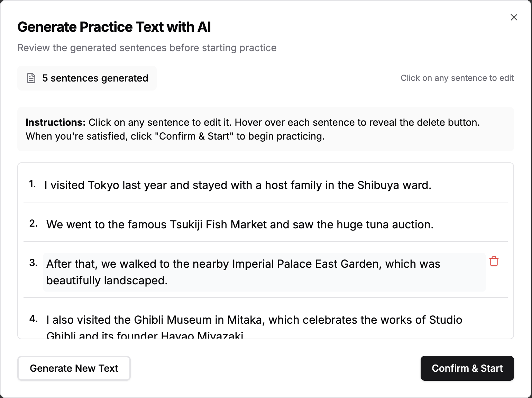Click the "Generate Practice Text with AI" heading
Image resolution: width=532 pixels, height=398 pixels.
[x=114, y=27]
